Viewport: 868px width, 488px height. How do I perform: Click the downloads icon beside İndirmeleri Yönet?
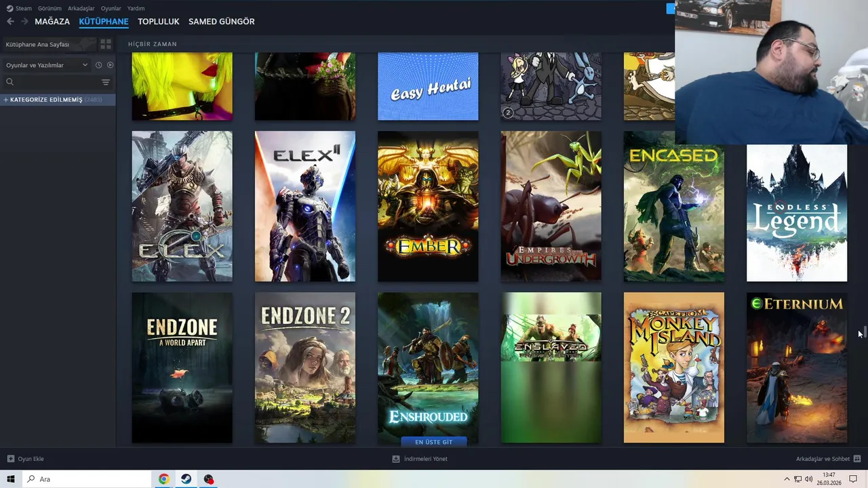pyautogui.click(x=396, y=459)
